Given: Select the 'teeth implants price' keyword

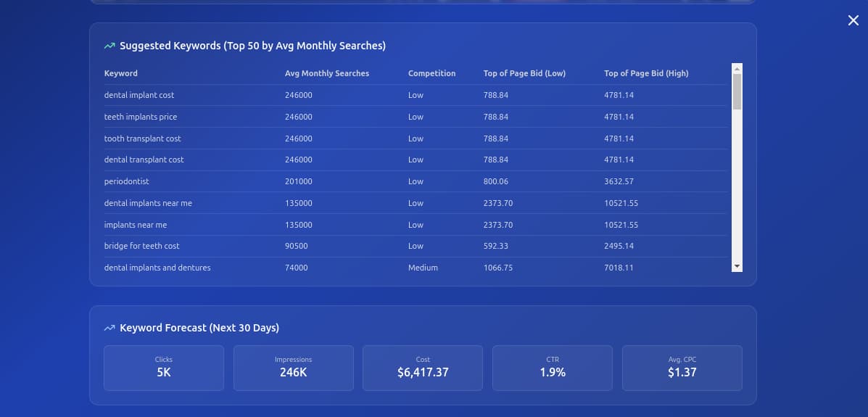Looking at the screenshot, I should [141, 117].
